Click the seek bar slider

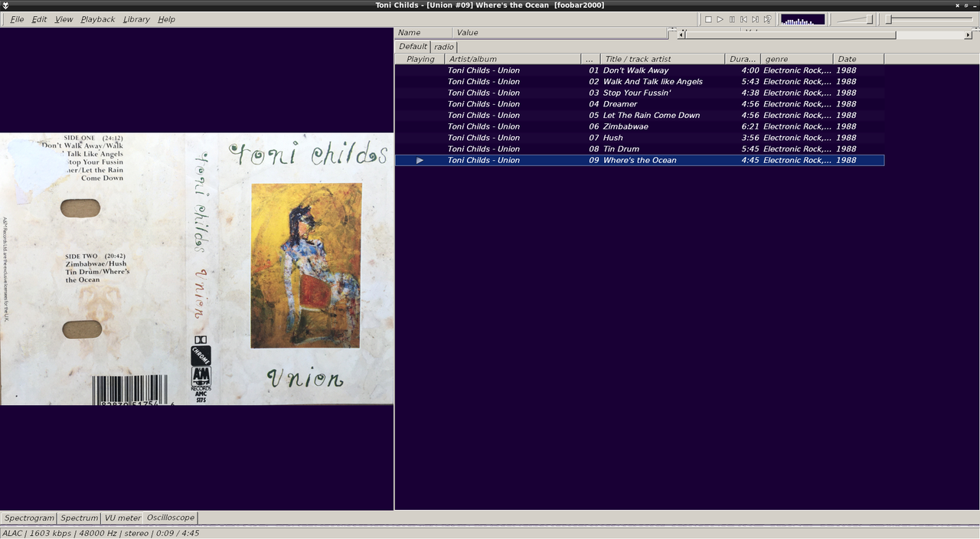(x=929, y=19)
